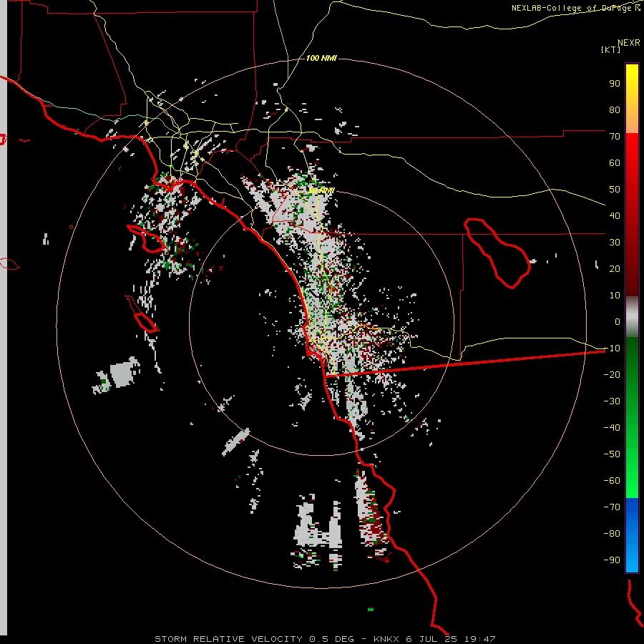Viewport: 644px width, 644px height.
Task: Click the 80 value on the velocity scale
Action: click(x=615, y=109)
